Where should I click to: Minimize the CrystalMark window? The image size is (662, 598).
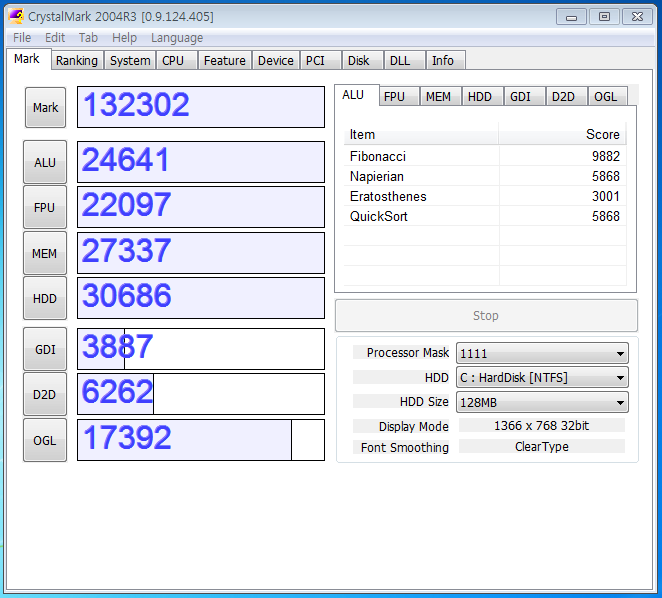tap(571, 17)
